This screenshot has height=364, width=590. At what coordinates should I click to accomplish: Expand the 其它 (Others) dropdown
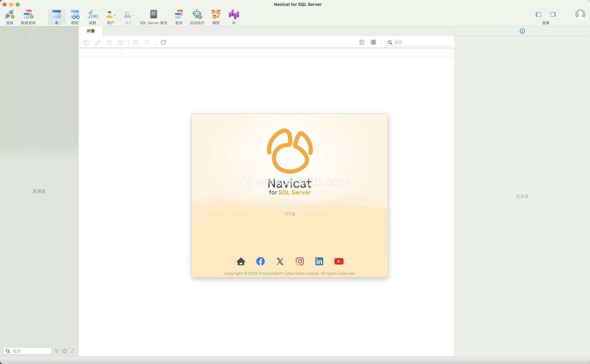tap(128, 17)
